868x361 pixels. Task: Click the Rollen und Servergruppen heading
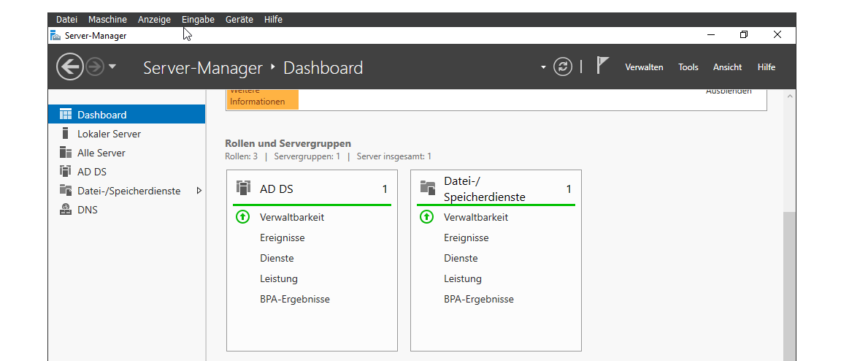coord(288,144)
